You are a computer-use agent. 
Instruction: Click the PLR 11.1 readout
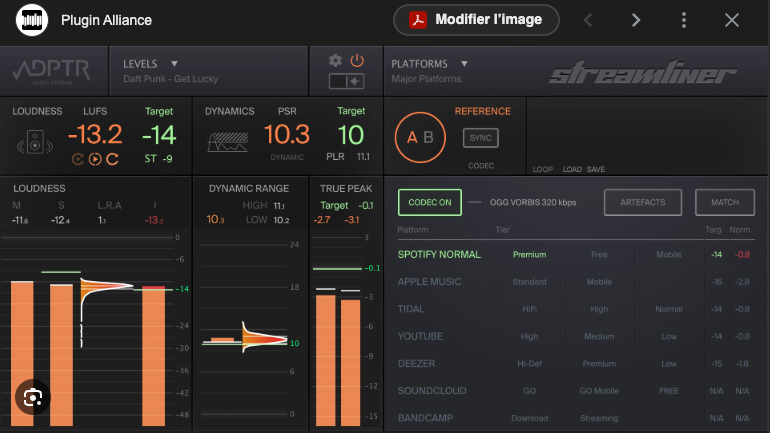[348, 157]
